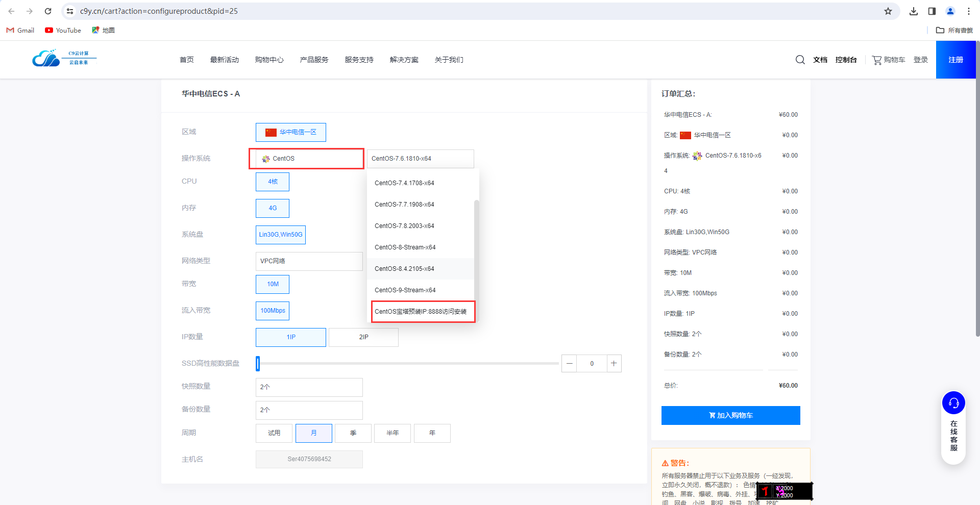
Task: Select memory option 4G
Action: click(x=273, y=208)
